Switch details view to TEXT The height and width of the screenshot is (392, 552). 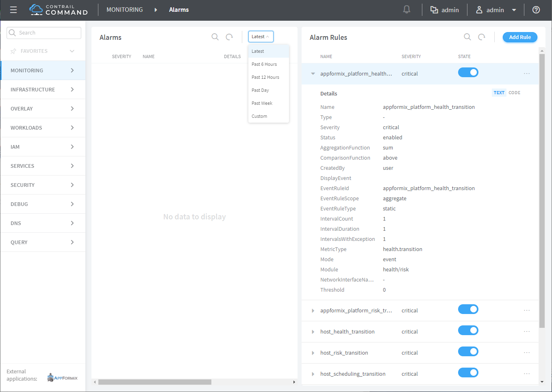coord(499,93)
